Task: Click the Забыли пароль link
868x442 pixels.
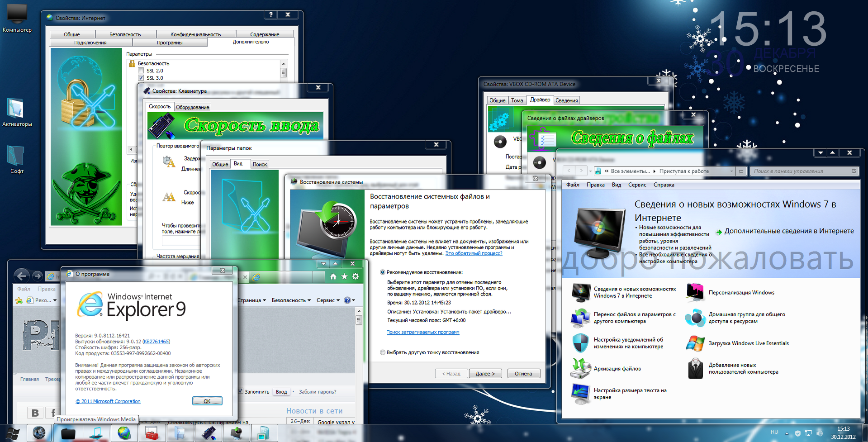Action: point(318,392)
